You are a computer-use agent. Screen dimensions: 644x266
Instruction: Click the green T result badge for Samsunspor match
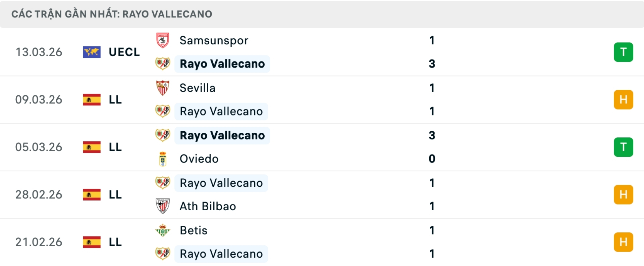click(x=623, y=52)
